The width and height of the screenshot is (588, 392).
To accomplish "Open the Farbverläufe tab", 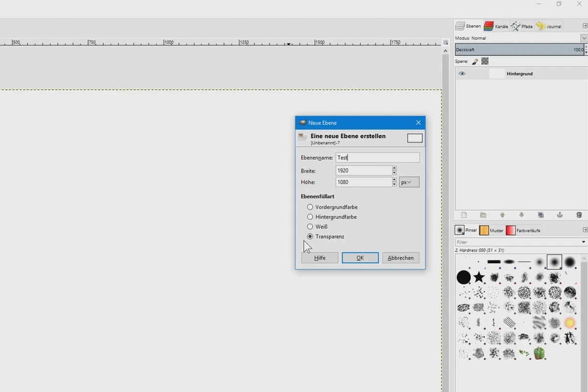I will 523,230.
